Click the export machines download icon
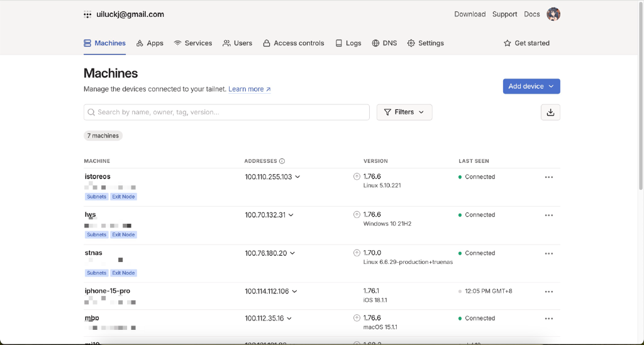 (x=550, y=112)
